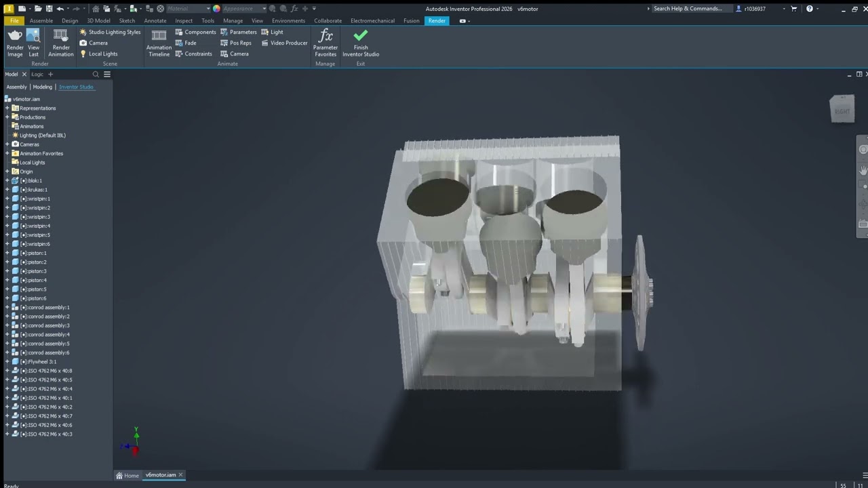
Task: Switch to the Assemble ribbon tab
Action: (x=41, y=20)
